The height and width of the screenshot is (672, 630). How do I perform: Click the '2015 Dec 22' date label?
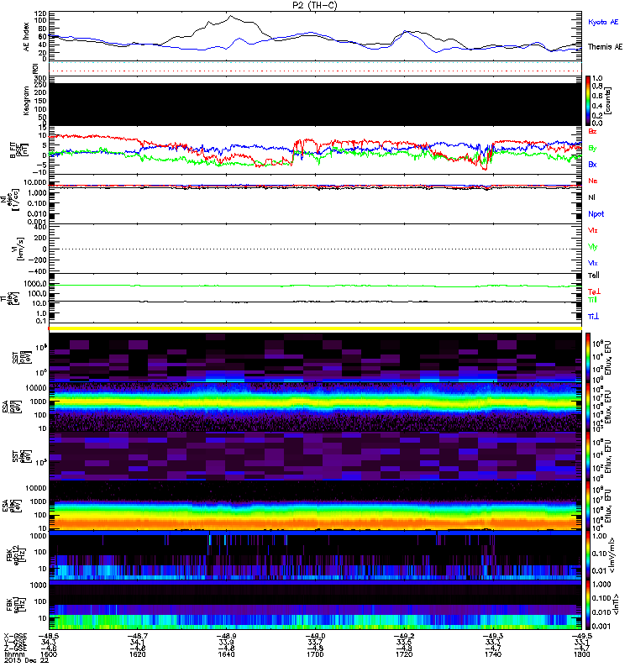coord(26,660)
